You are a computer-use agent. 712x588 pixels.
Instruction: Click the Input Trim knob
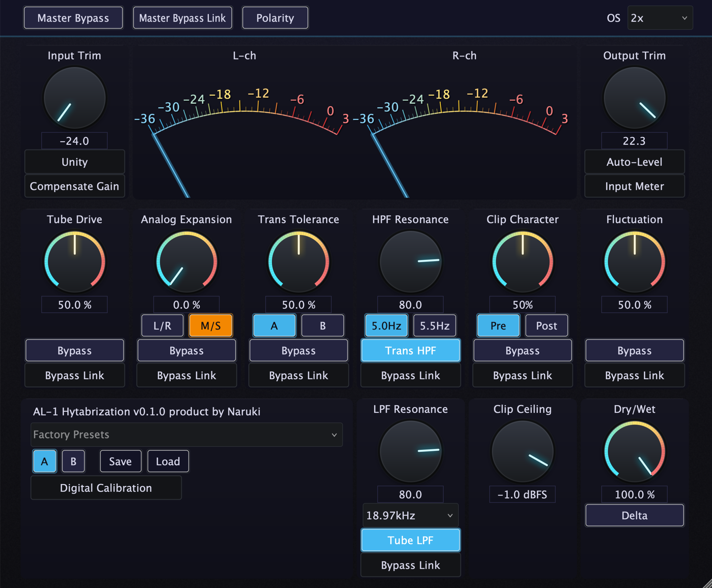75,98
